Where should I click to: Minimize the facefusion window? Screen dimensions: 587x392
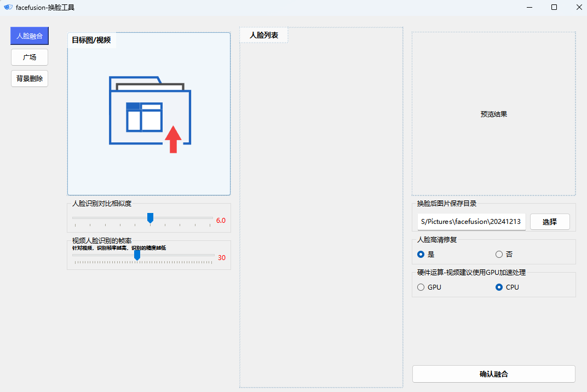pos(529,8)
